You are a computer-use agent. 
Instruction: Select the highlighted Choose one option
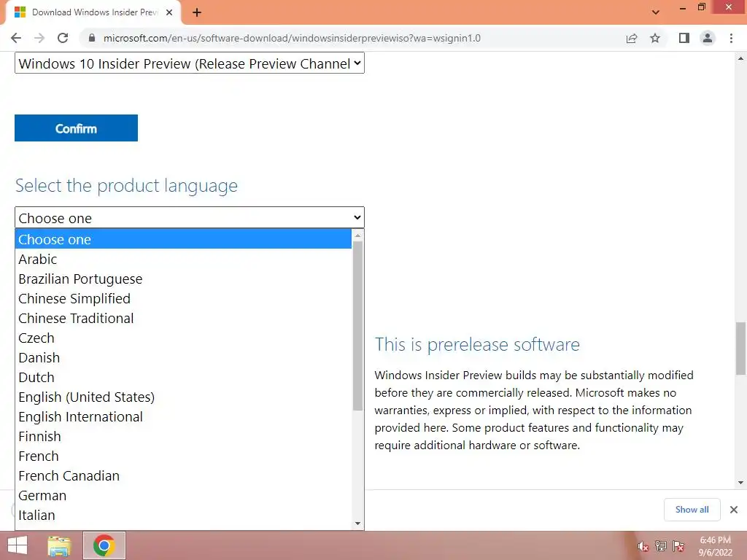click(x=183, y=239)
